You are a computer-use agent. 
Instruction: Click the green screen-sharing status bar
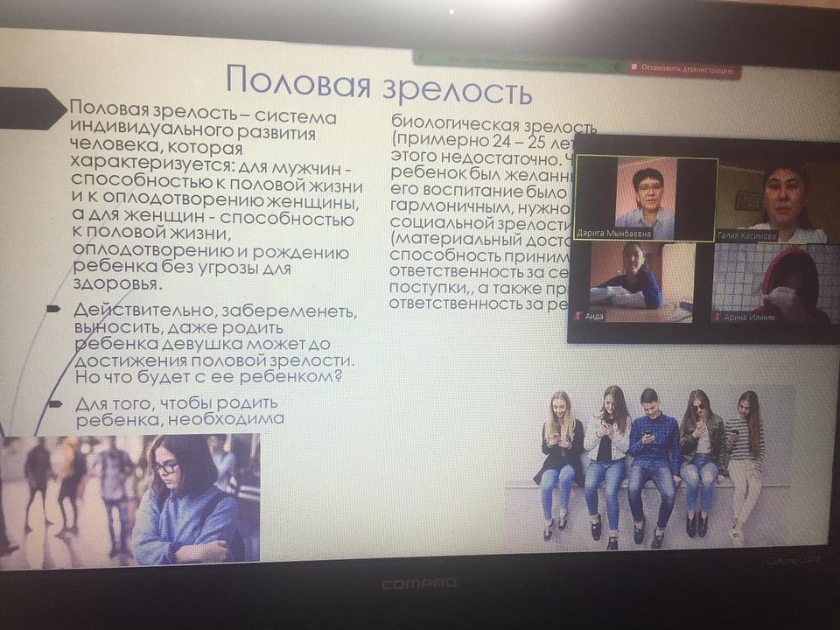520,61
